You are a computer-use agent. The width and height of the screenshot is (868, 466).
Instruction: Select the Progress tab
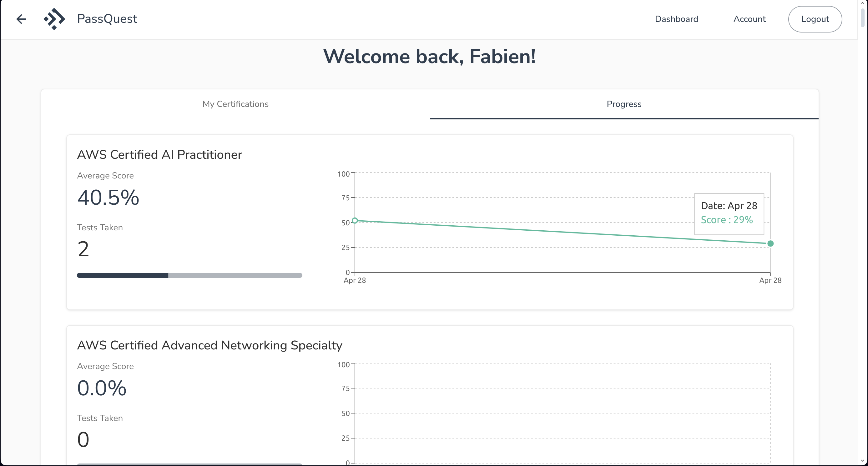pyautogui.click(x=624, y=104)
